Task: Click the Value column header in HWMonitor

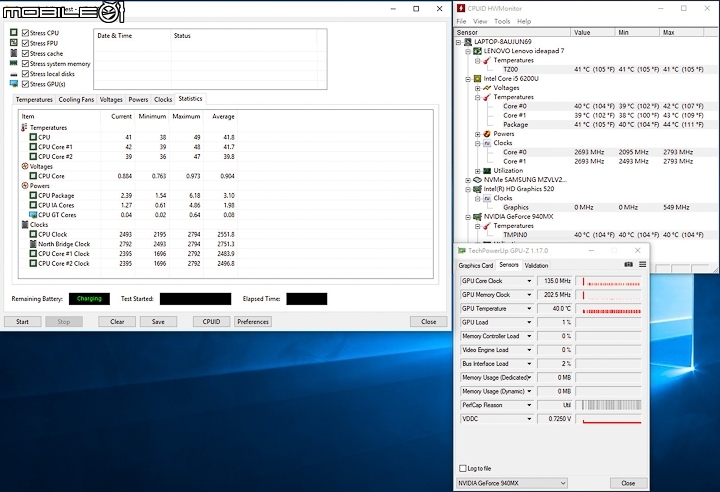Action: (x=593, y=32)
